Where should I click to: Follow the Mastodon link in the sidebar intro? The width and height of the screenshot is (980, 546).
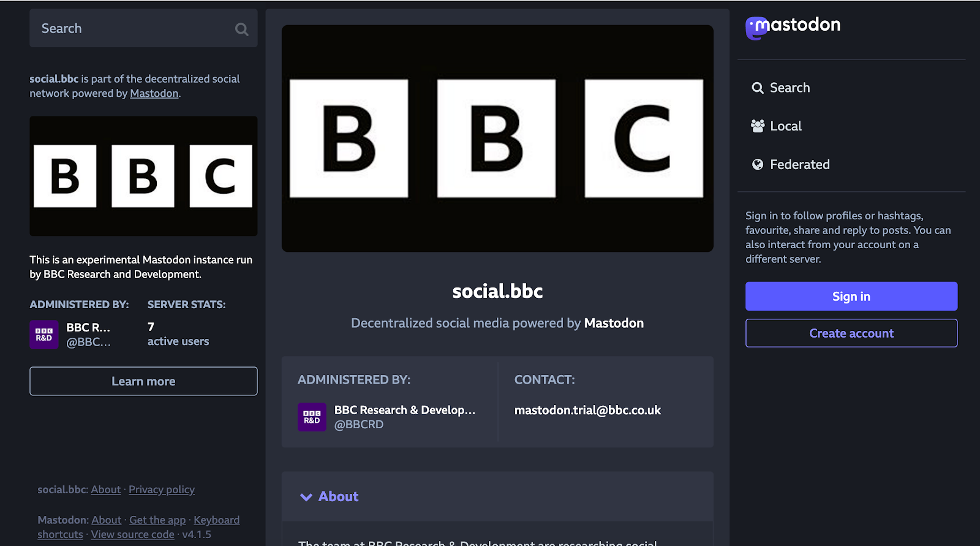tap(154, 93)
